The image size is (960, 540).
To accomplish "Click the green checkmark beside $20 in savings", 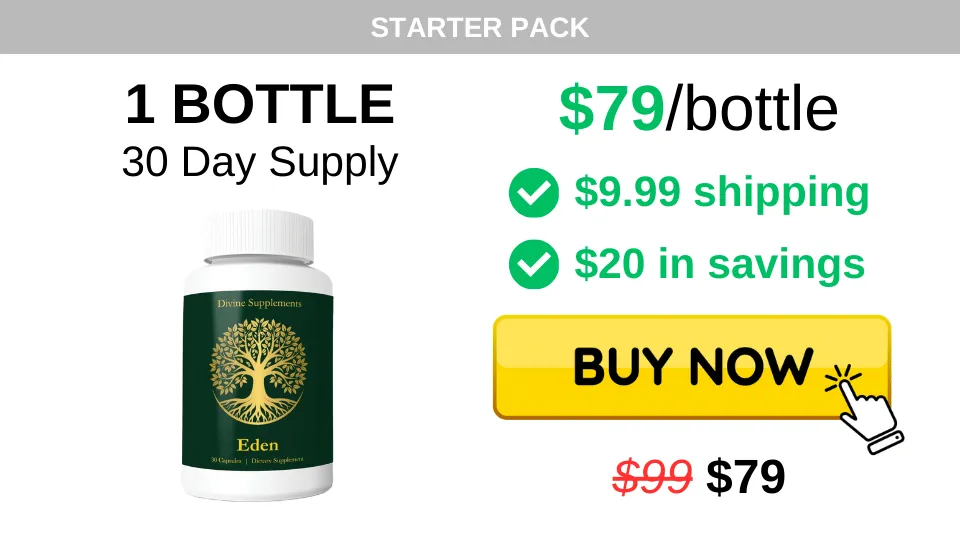I will (x=534, y=264).
